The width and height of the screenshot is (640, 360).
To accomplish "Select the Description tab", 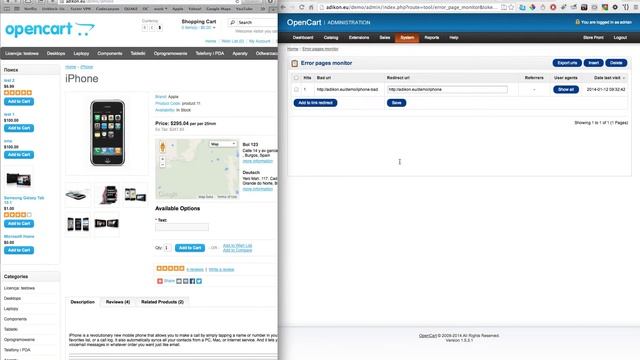I will pyautogui.click(x=82, y=302).
